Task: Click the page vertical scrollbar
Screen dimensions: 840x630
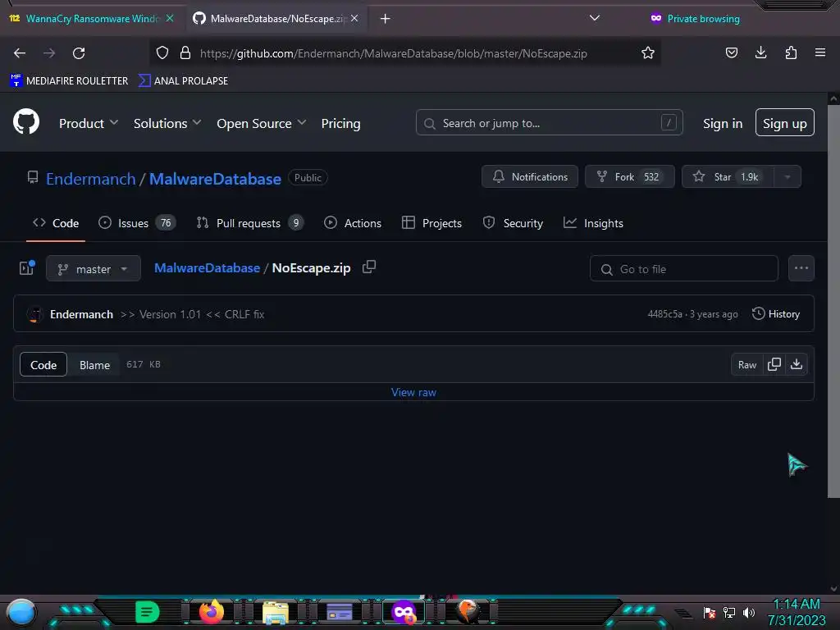Action: 833,301
